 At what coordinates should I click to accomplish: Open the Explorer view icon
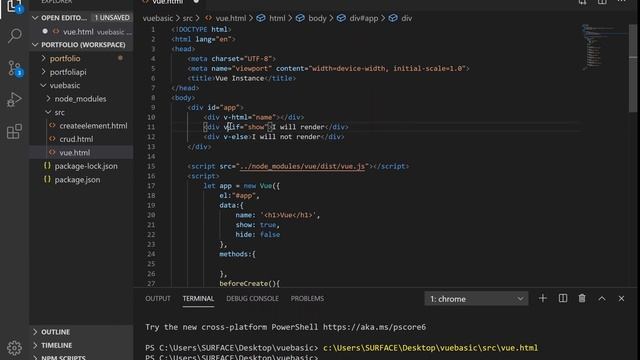point(15,6)
